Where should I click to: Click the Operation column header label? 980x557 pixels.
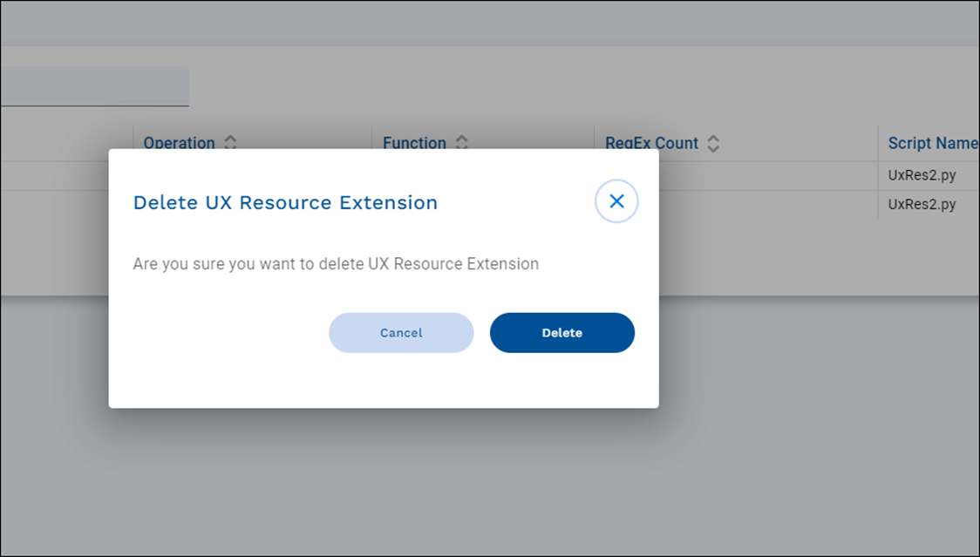coord(179,143)
